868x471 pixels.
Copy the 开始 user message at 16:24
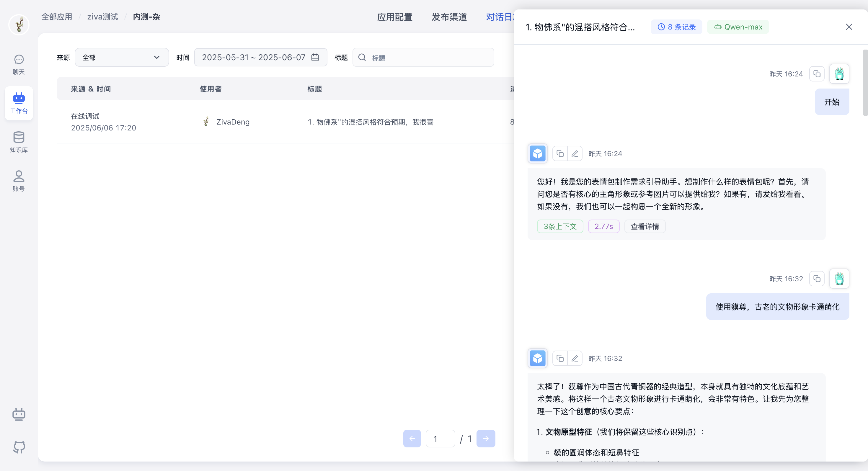tap(816, 74)
